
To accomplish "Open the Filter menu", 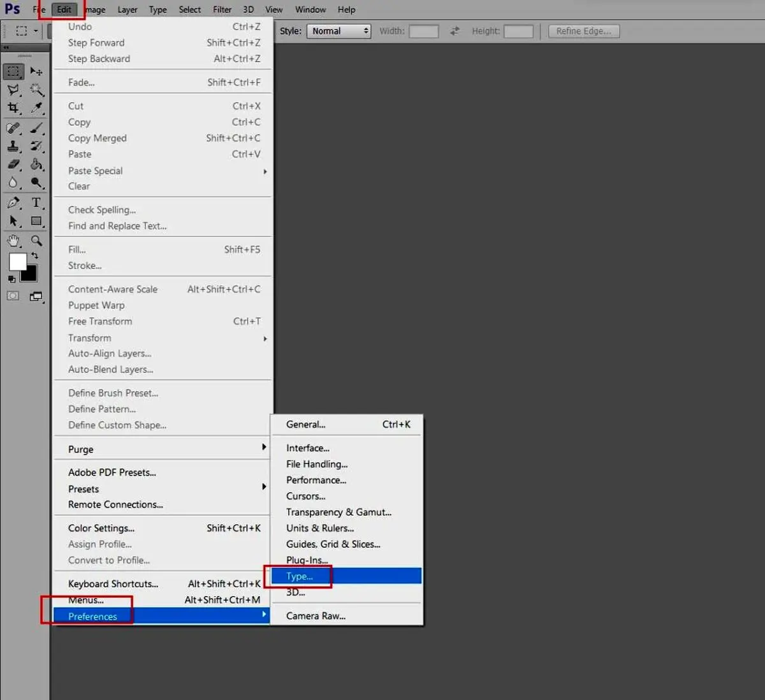I will coord(222,10).
